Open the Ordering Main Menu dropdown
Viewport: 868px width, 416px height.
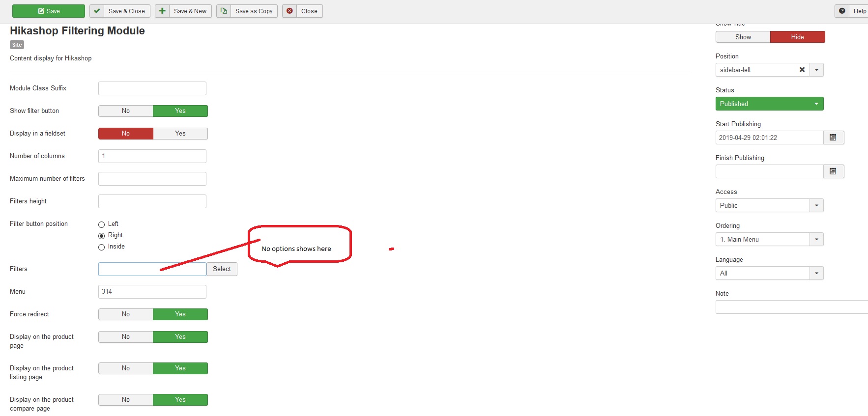click(769, 239)
